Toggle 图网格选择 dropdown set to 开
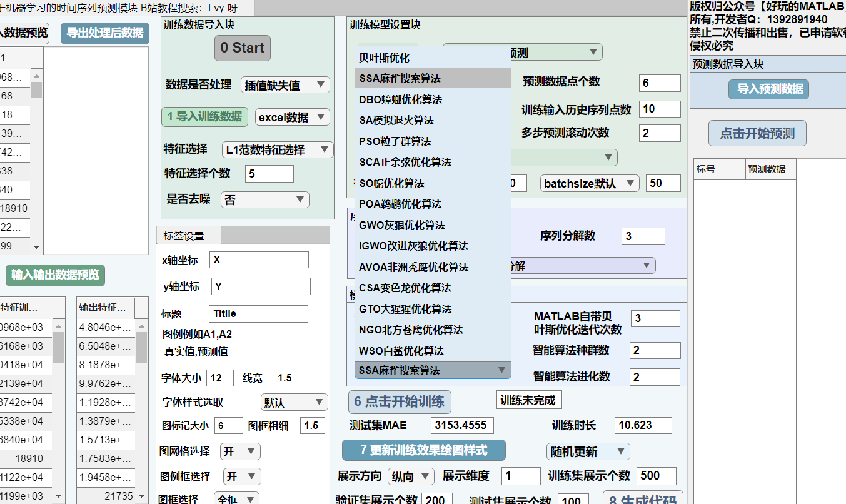The width and height of the screenshot is (846, 504). click(x=240, y=451)
